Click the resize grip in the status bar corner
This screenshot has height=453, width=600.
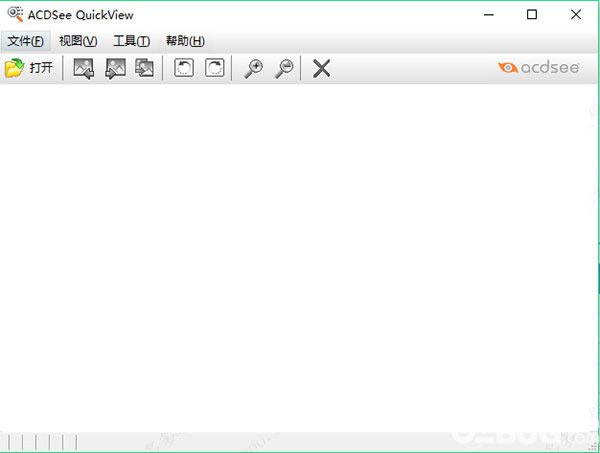(593, 445)
